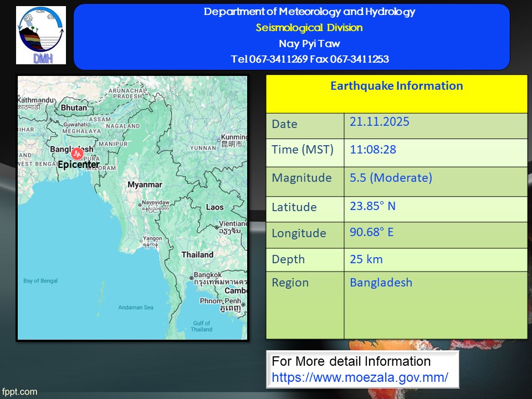Click the DMH logo
The height and width of the screenshot is (399, 532).
click(41, 35)
